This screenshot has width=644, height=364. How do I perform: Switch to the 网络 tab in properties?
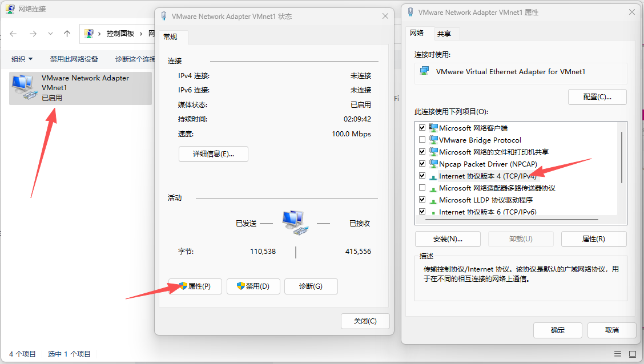417,33
